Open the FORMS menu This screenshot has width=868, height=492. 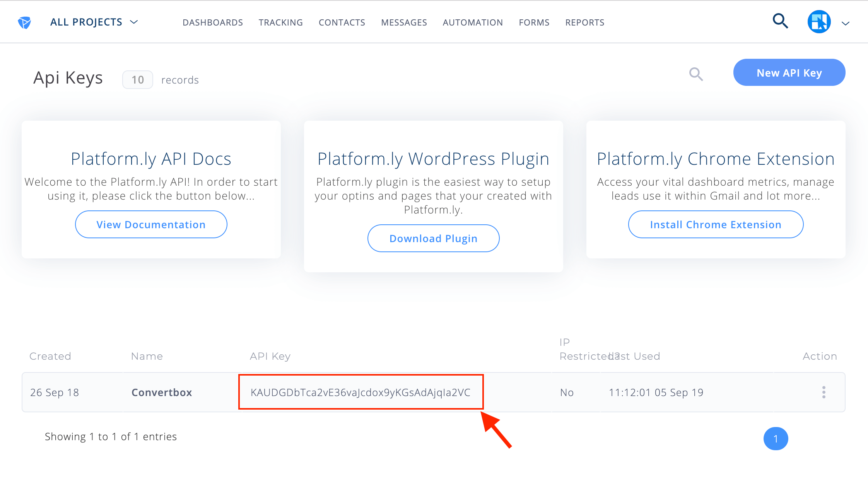[534, 22]
